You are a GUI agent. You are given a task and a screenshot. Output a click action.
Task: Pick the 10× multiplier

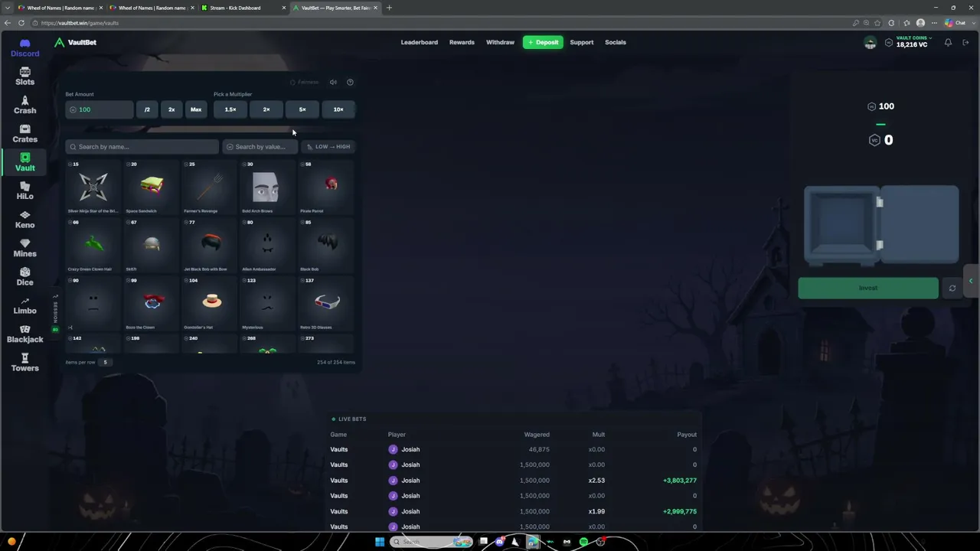pyautogui.click(x=338, y=109)
